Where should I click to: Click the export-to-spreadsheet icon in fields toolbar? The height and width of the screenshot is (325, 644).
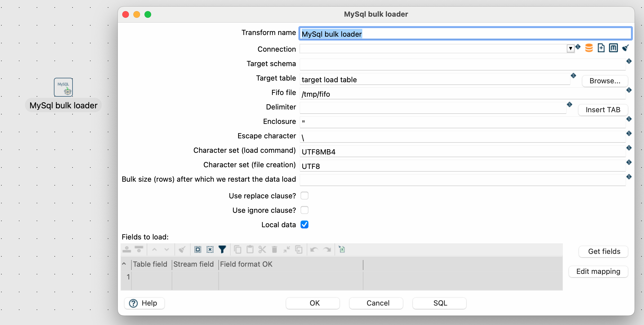tap(342, 249)
